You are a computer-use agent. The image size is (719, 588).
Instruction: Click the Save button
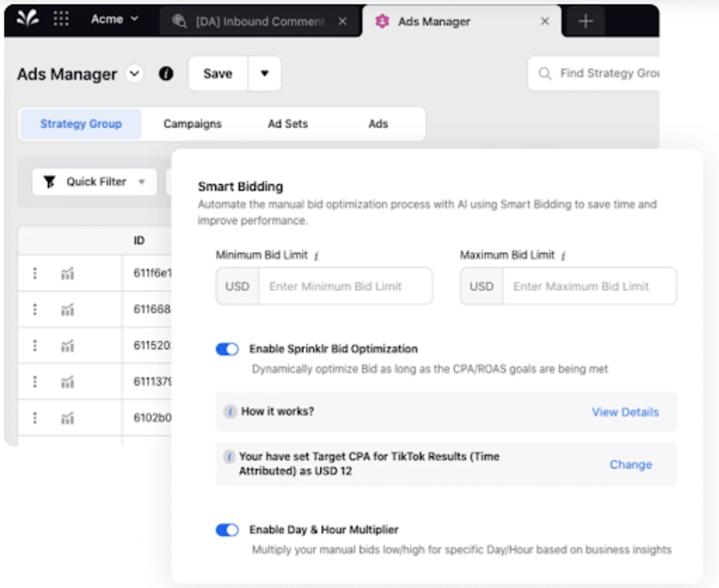(x=217, y=74)
